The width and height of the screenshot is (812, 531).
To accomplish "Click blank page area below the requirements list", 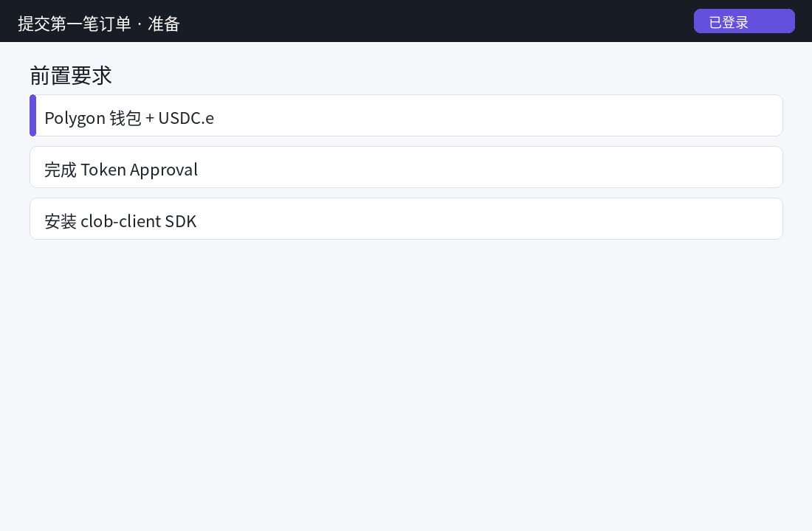I will pos(406,383).
